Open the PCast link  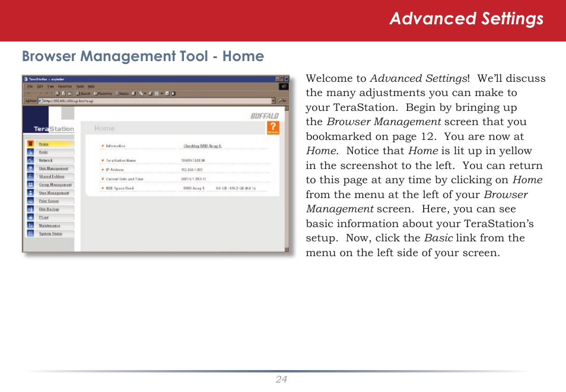44,217
